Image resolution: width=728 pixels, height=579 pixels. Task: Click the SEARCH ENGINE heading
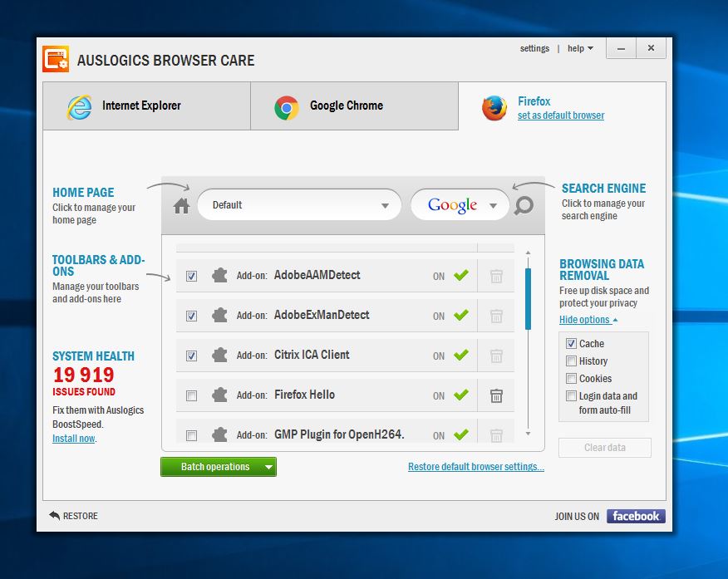603,189
